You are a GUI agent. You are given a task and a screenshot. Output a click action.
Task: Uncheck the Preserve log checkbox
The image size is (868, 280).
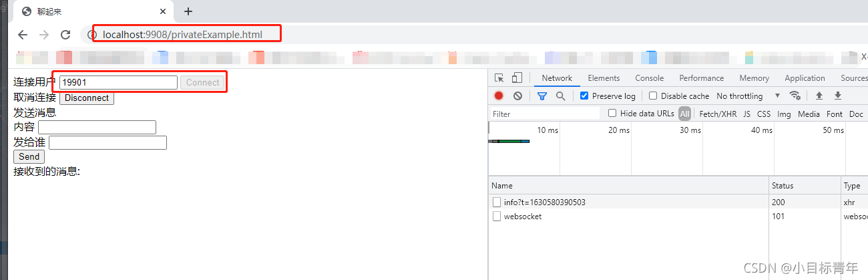point(584,96)
